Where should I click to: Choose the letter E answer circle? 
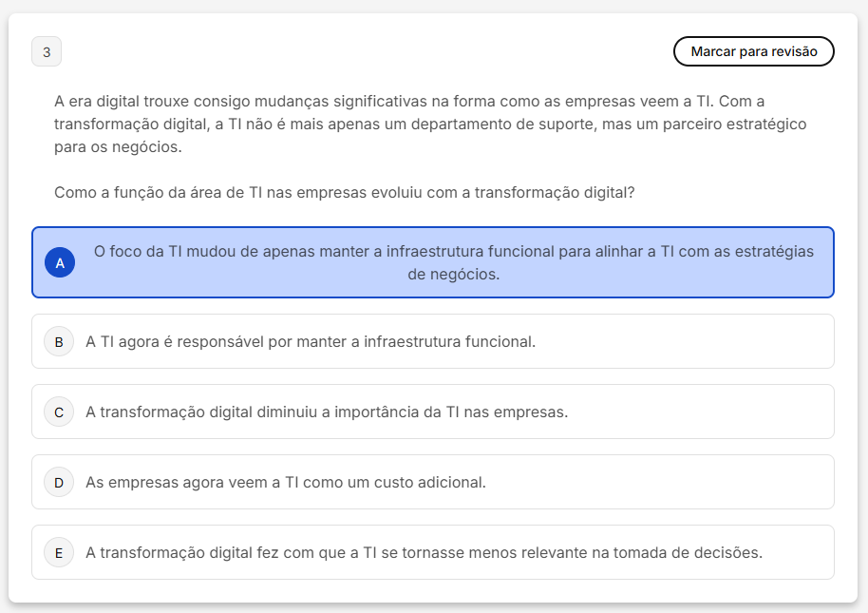pos(59,552)
